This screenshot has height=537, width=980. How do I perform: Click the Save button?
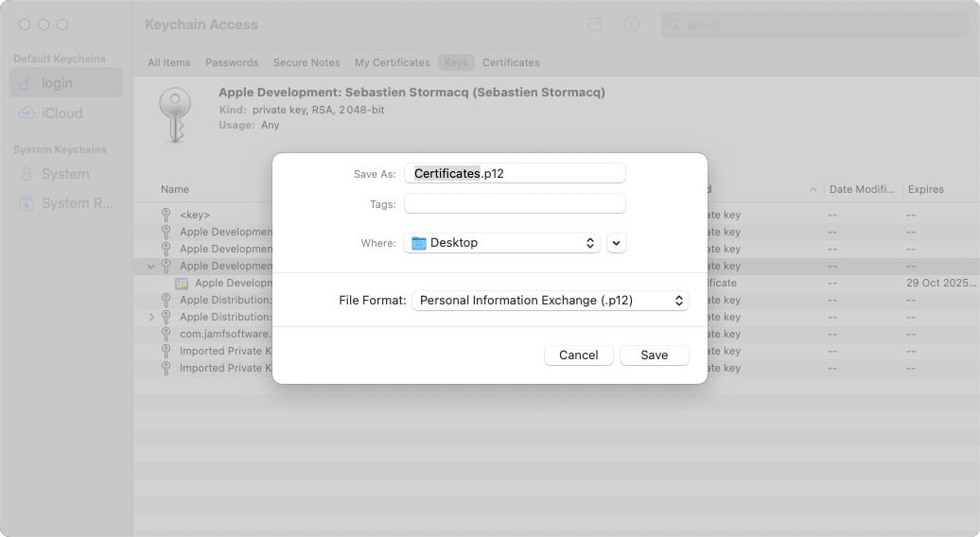[x=655, y=355]
